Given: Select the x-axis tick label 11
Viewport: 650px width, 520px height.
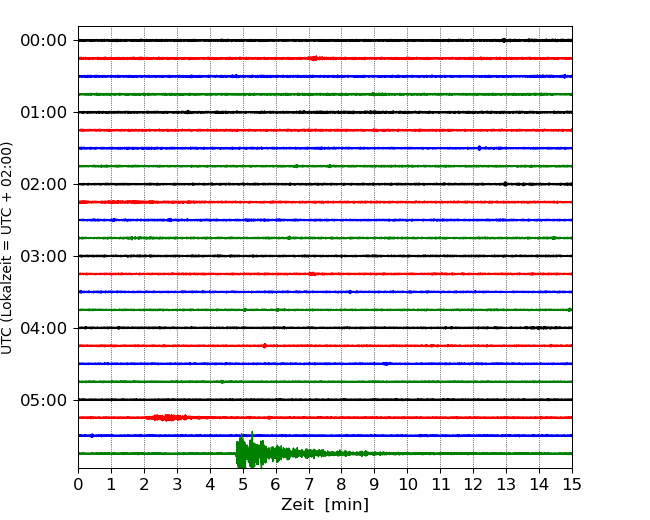Looking at the screenshot, I should [x=440, y=484].
